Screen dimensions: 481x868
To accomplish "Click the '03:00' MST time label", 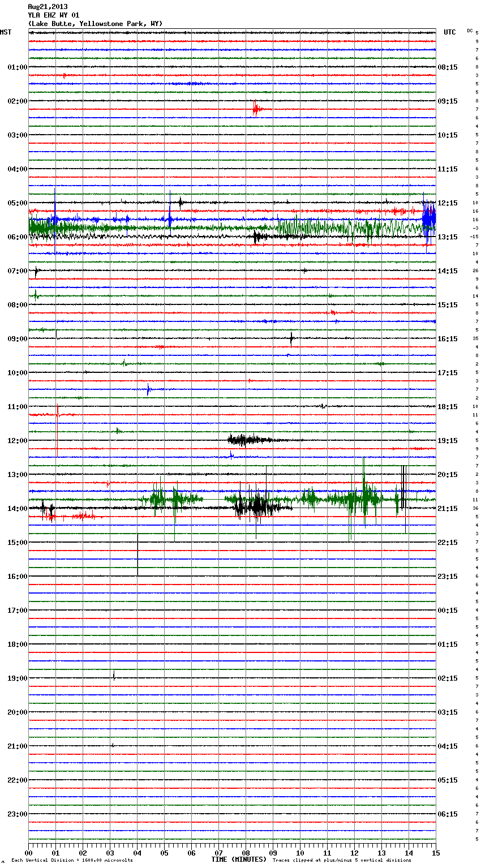I will pyautogui.click(x=17, y=135).
